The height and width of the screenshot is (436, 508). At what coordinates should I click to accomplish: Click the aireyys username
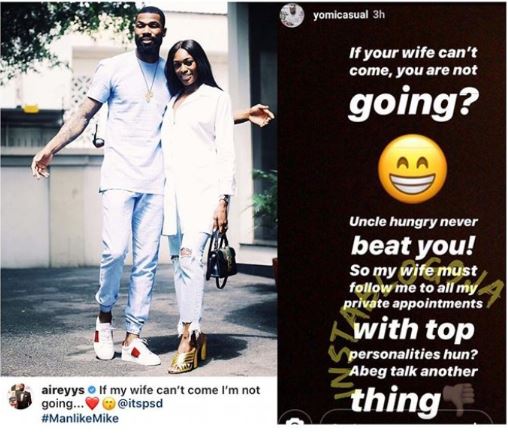[x=63, y=389]
